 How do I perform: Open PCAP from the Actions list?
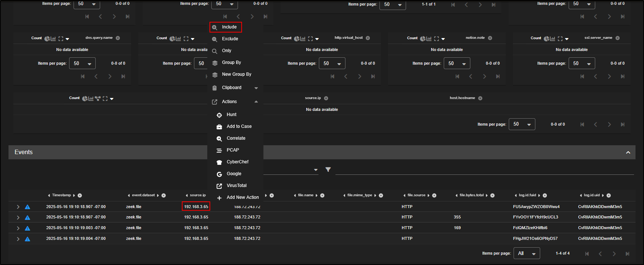(x=233, y=150)
